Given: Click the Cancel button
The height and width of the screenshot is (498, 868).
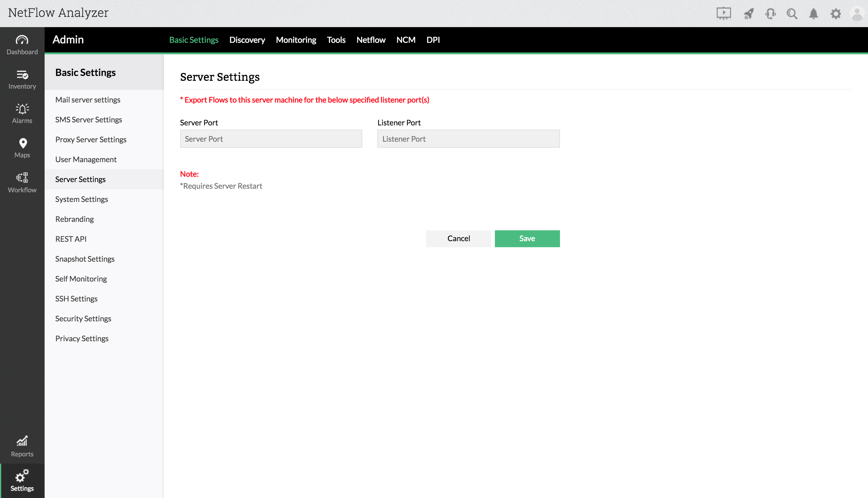Looking at the screenshot, I should [x=458, y=238].
